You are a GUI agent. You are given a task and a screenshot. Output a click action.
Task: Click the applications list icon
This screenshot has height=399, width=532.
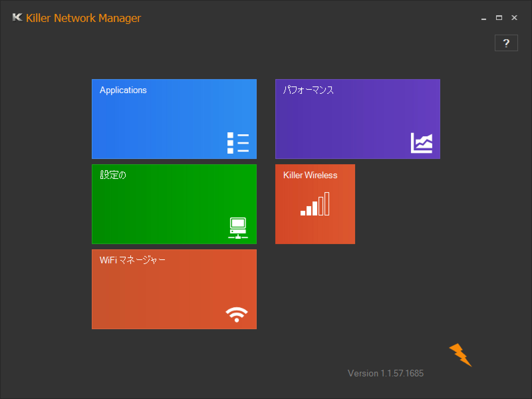(x=238, y=143)
